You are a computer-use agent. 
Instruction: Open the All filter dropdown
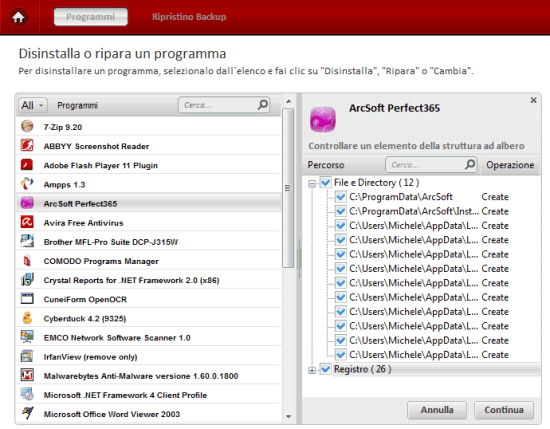(x=32, y=105)
